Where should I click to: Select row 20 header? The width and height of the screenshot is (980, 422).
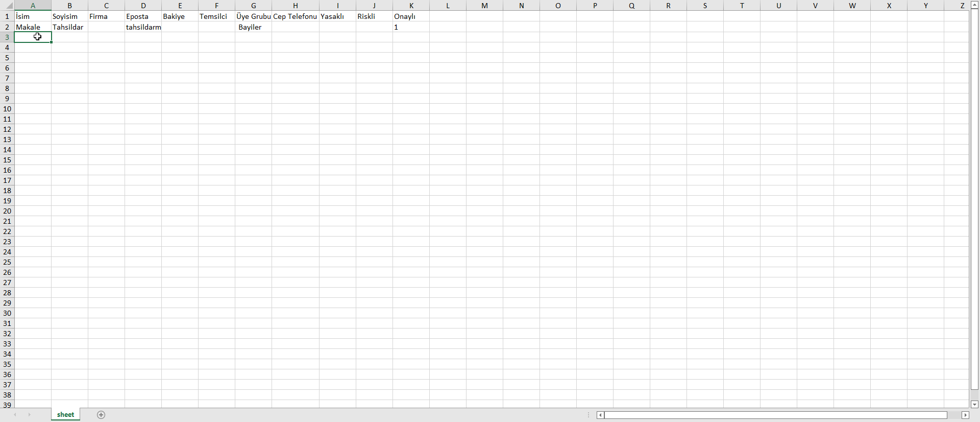tap(7, 211)
